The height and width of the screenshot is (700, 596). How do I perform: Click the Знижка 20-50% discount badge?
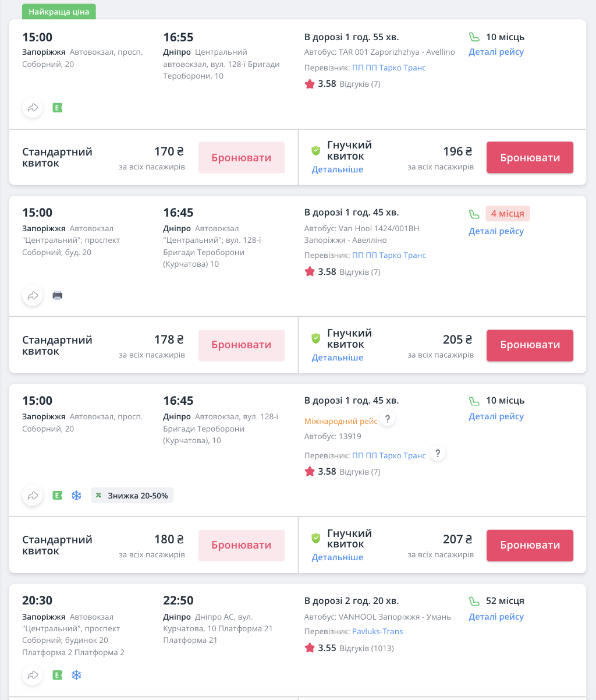(x=132, y=496)
